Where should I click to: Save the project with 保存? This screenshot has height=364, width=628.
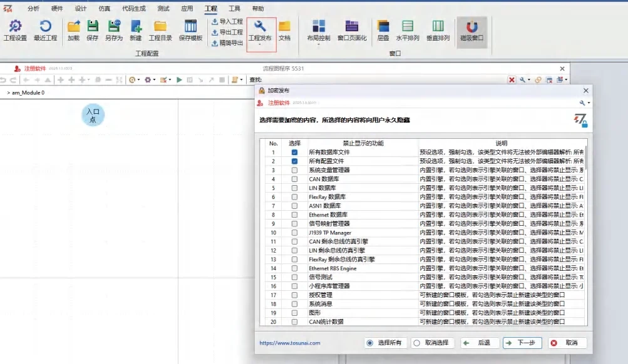tap(93, 31)
